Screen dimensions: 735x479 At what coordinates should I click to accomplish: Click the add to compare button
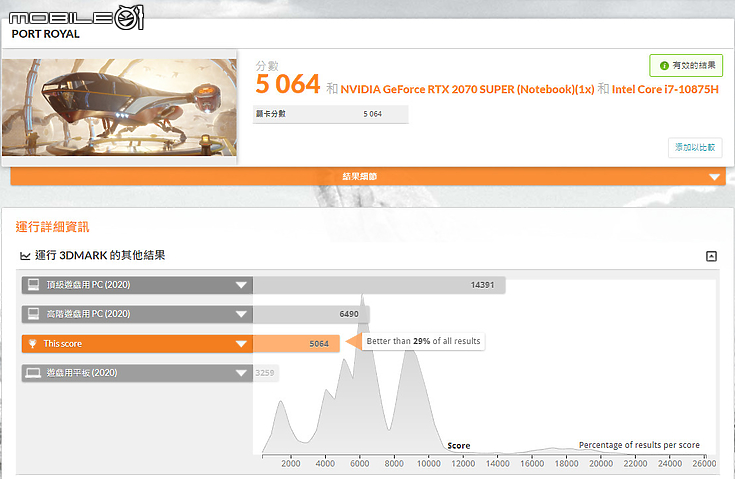(x=695, y=147)
